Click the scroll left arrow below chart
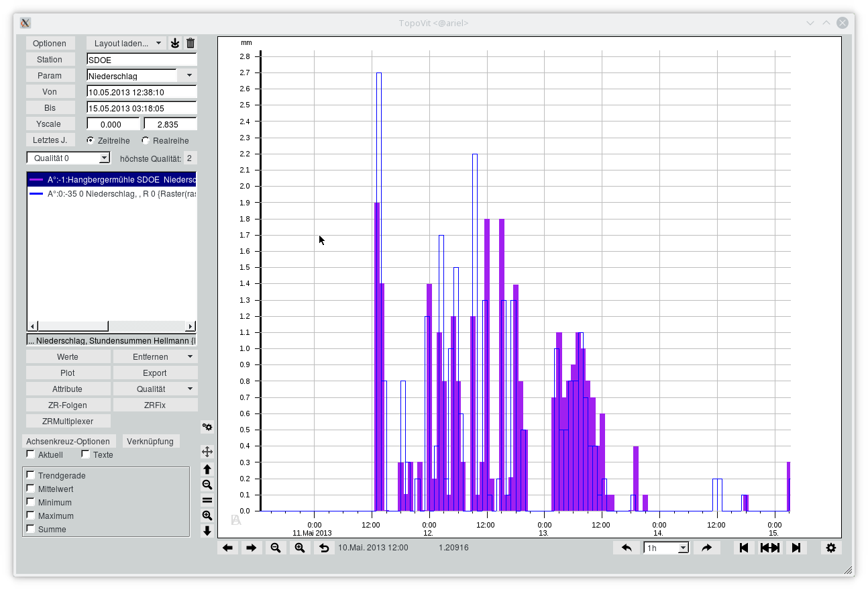 pos(227,548)
